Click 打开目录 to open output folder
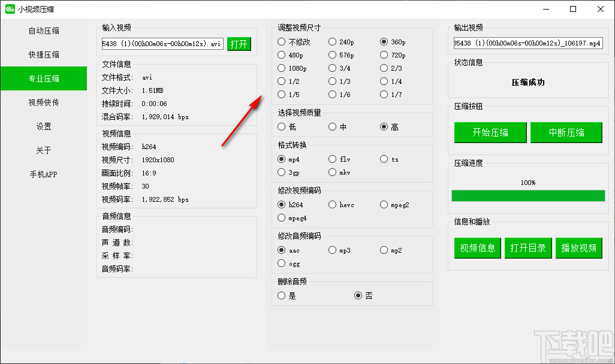 click(x=528, y=247)
